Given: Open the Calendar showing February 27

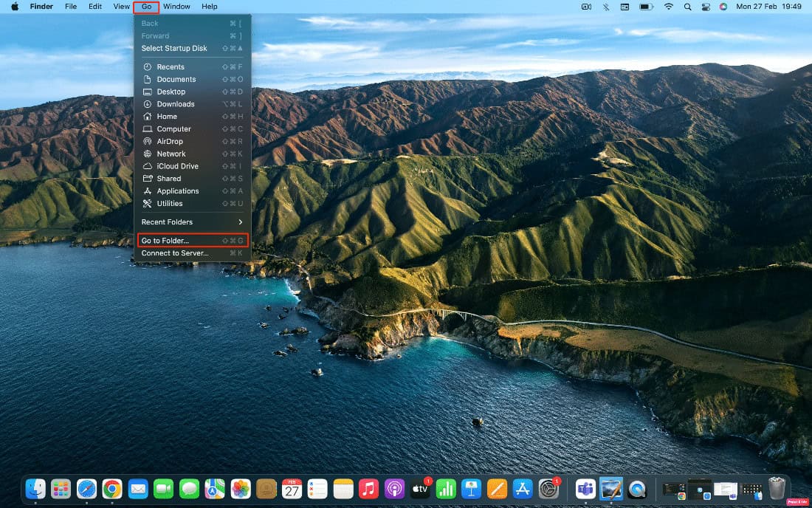Looking at the screenshot, I should [x=292, y=488].
